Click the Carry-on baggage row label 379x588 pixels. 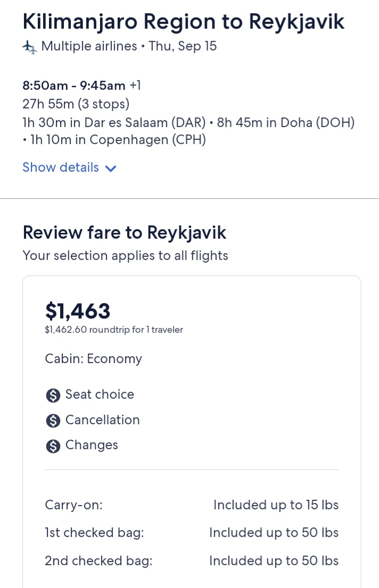click(73, 505)
